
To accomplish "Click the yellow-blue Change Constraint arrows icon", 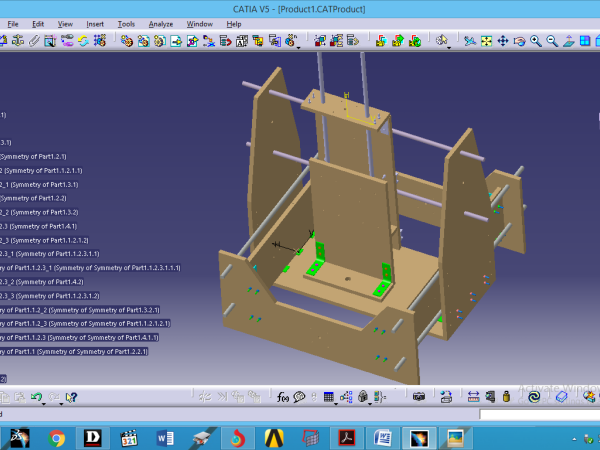I will click(x=83, y=40).
